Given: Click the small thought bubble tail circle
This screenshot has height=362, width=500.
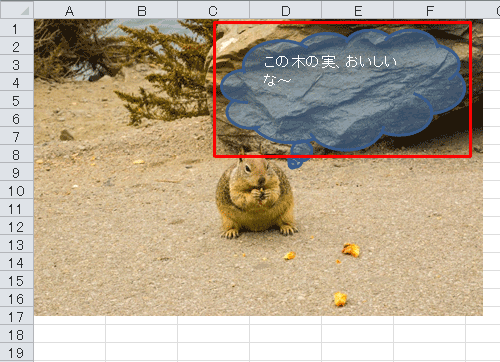Looking at the screenshot, I should coord(294,163).
